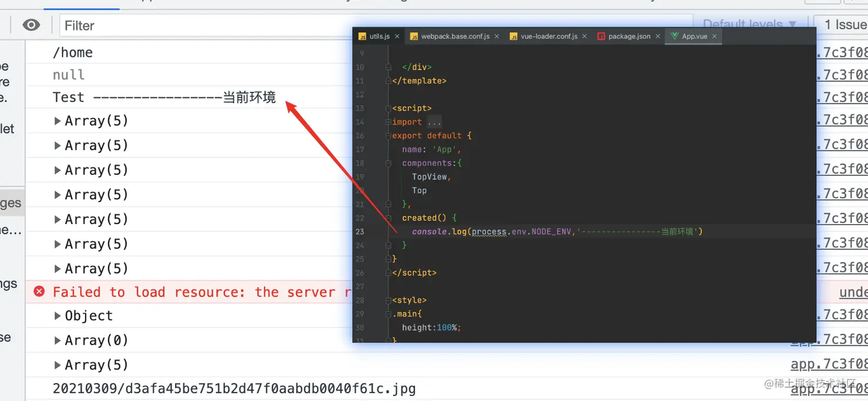Switch to the vue-loader.conf.js tab
This screenshot has height=401, width=868.
pos(549,36)
